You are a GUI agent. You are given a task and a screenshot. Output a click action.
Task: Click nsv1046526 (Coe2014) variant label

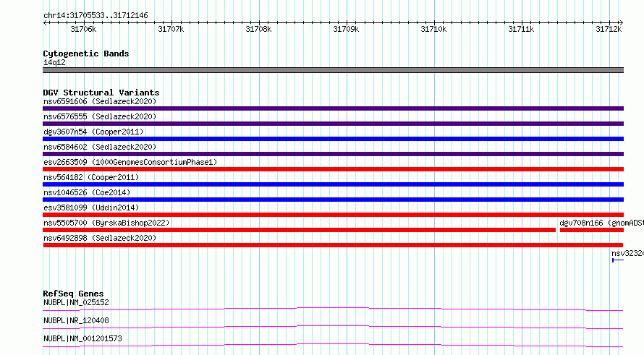coord(87,192)
